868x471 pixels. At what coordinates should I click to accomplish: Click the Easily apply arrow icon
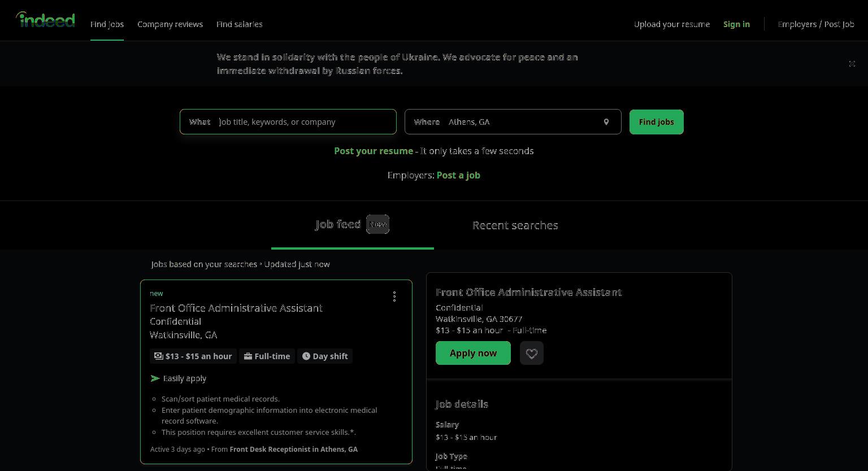click(x=155, y=378)
